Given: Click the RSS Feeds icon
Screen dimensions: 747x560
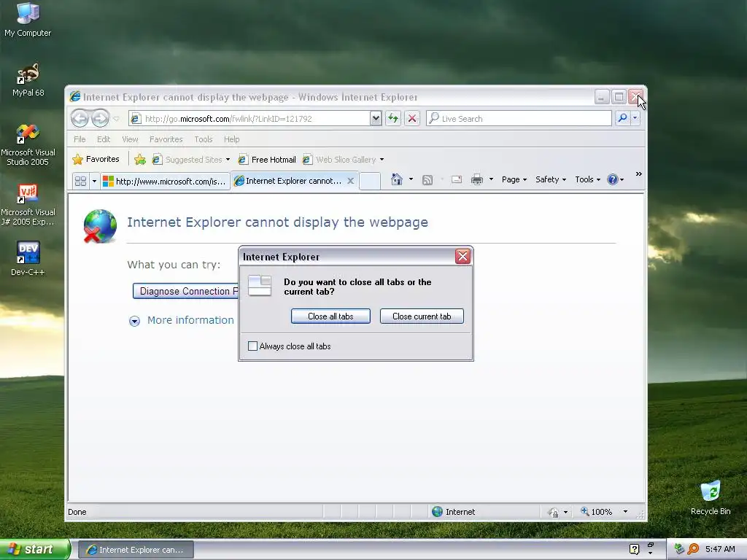Looking at the screenshot, I should point(427,179).
